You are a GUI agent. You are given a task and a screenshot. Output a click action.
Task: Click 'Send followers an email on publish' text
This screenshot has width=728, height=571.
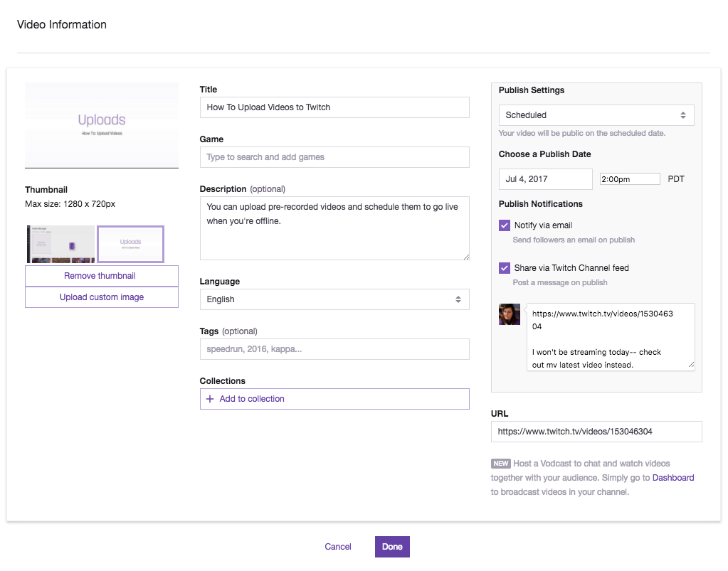[574, 240]
